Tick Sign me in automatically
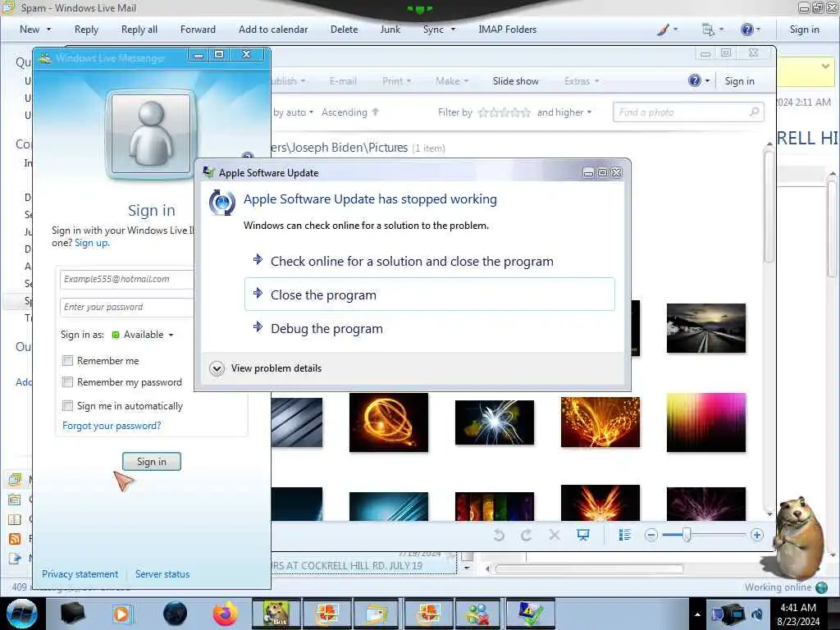Image resolution: width=840 pixels, height=630 pixels. (x=67, y=405)
